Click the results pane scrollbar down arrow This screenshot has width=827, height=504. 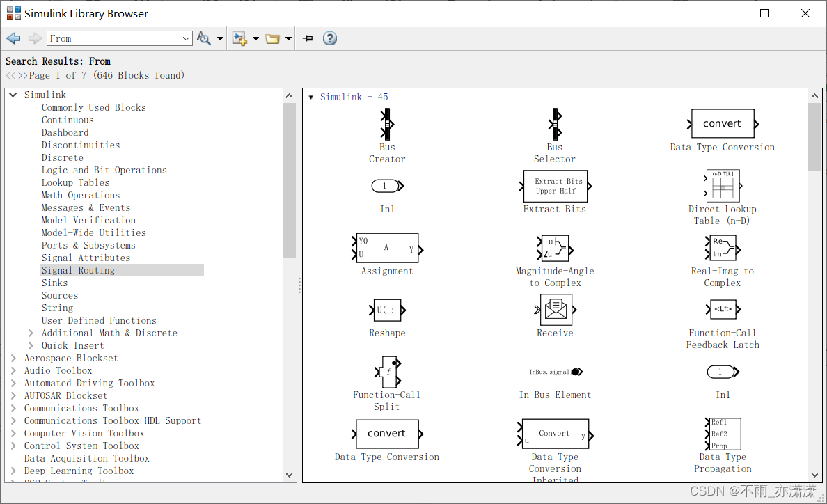815,475
